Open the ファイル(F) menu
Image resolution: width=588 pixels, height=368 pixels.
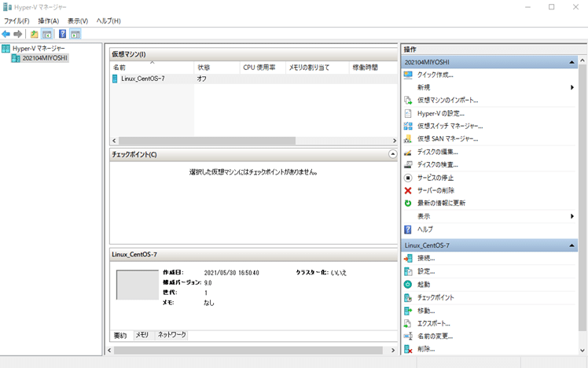point(17,21)
